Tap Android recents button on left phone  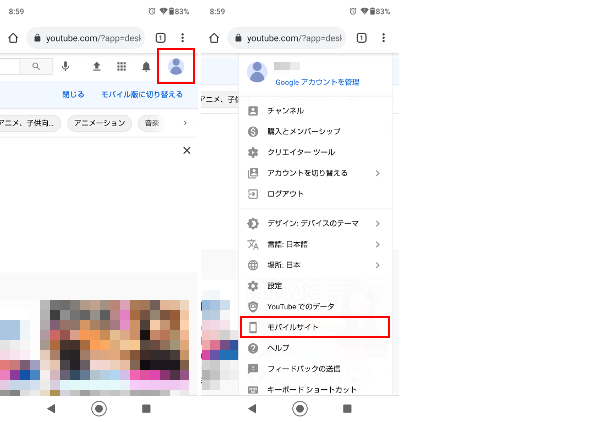[146, 409]
